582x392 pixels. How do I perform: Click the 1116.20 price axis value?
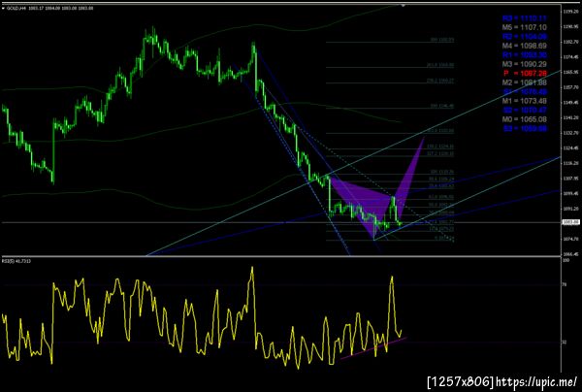[x=571, y=163]
